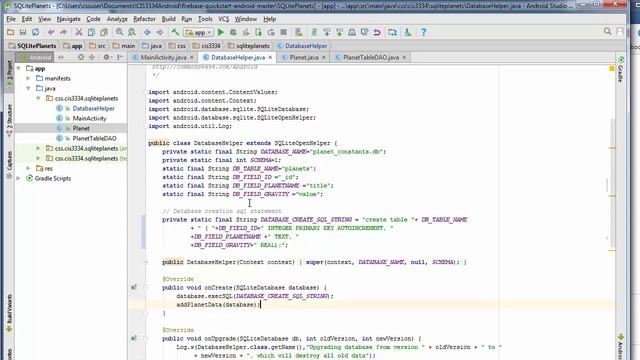Expand the Gradle Scripts node
The height and width of the screenshot is (360, 640).
[18, 178]
